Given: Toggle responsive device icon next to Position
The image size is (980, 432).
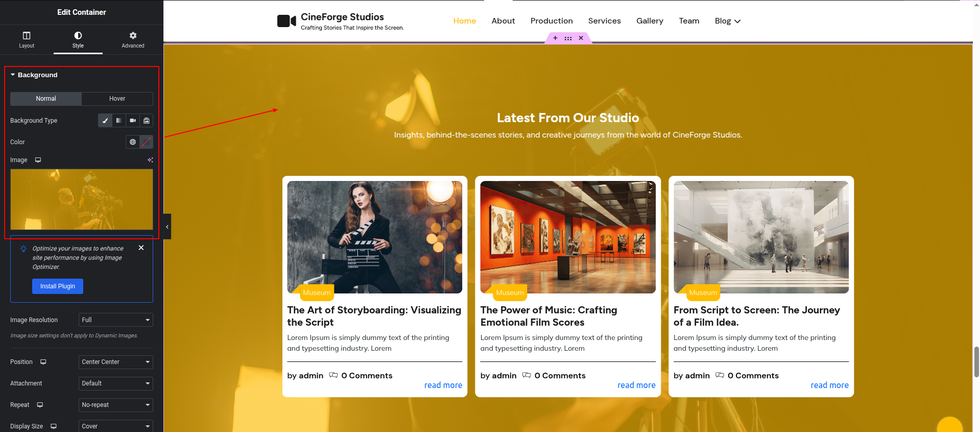Looking at the screenshot, I should (43, 362).
